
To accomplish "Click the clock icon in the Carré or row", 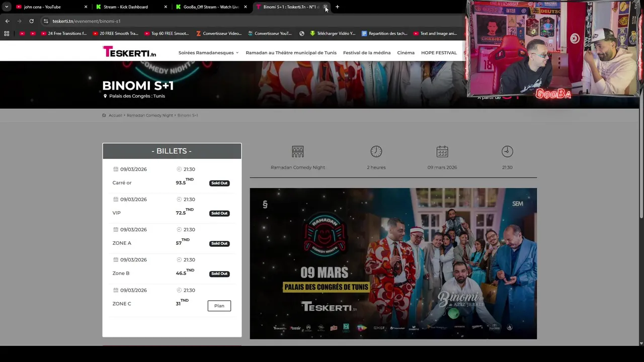I will [179, 169].
